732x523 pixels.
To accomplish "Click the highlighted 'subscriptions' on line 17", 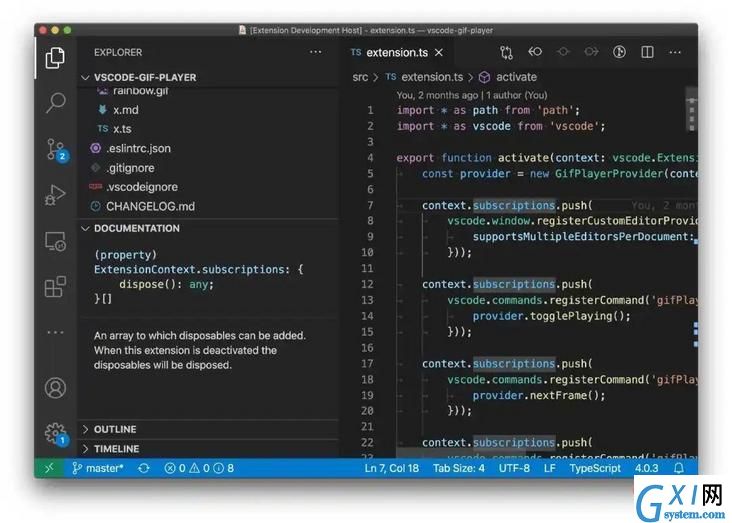I will (514, 364).
